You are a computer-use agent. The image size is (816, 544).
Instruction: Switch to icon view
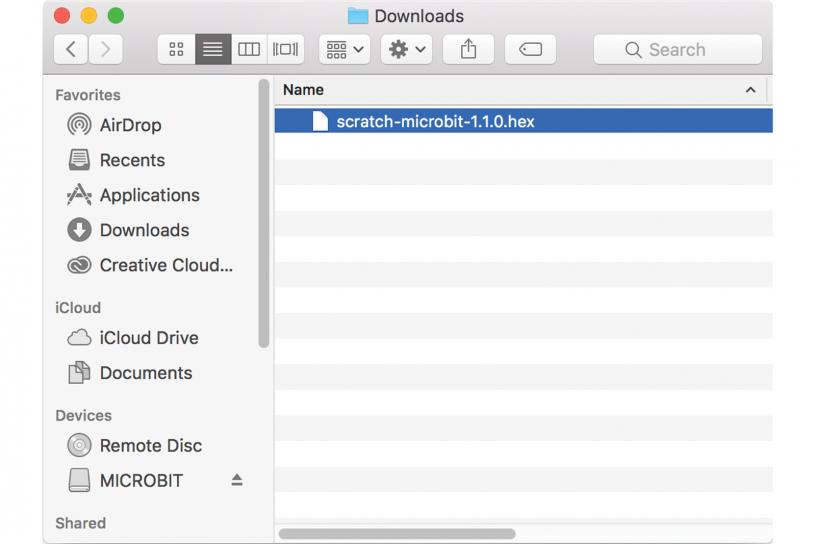pos(176,49)
